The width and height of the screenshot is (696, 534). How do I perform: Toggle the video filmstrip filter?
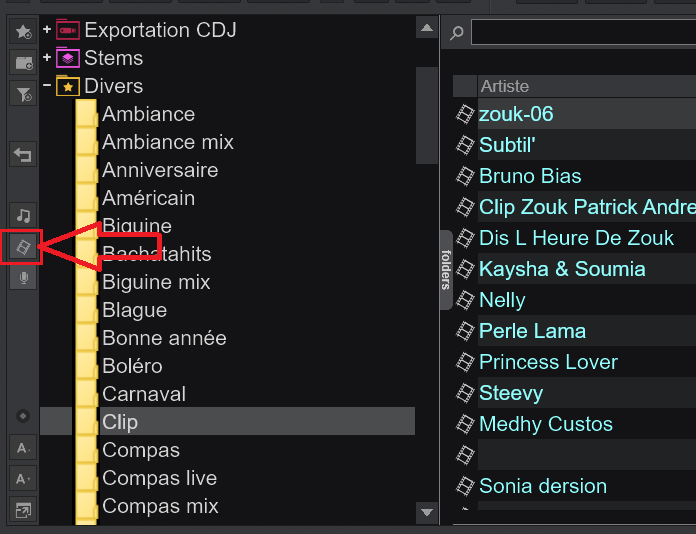pyautogui.click(x=23, y=247)
